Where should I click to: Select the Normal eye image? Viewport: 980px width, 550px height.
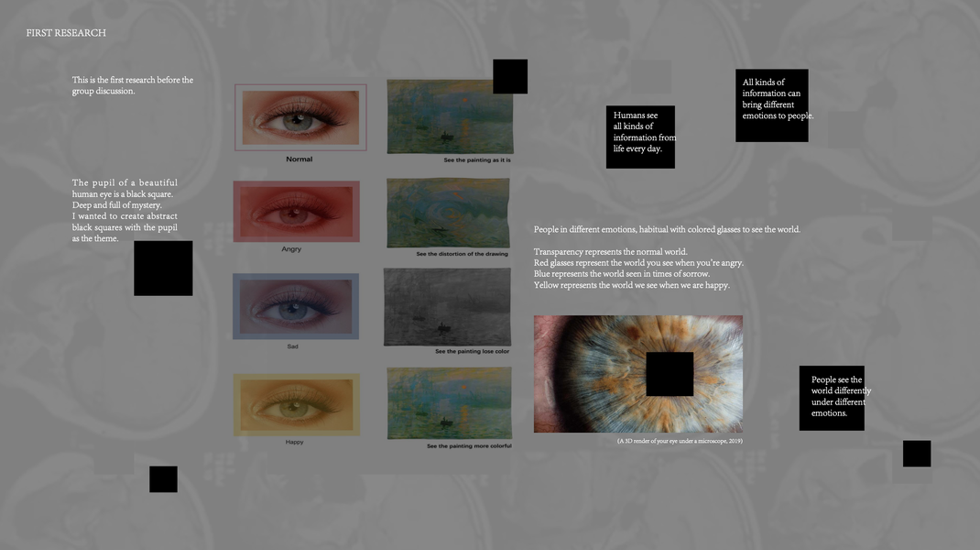point(300,117)
